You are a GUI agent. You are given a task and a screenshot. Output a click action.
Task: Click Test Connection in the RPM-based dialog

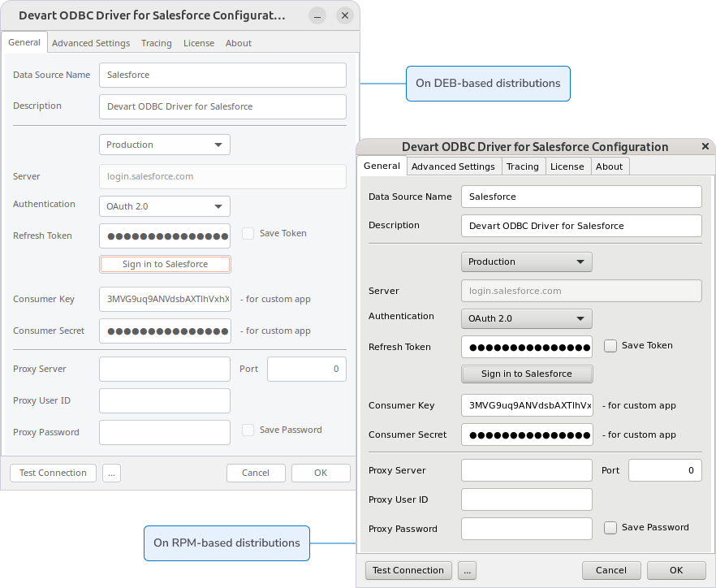point(408,570)
